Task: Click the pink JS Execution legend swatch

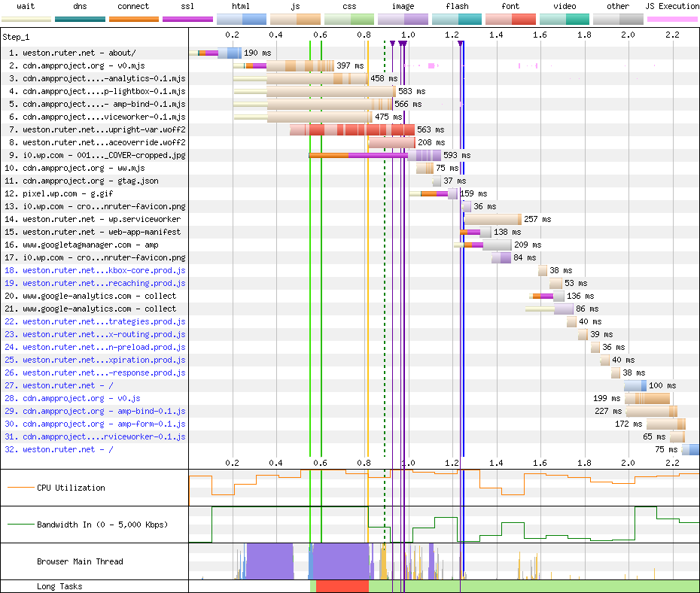Action: pyautogui.click(x=671, y=18)
